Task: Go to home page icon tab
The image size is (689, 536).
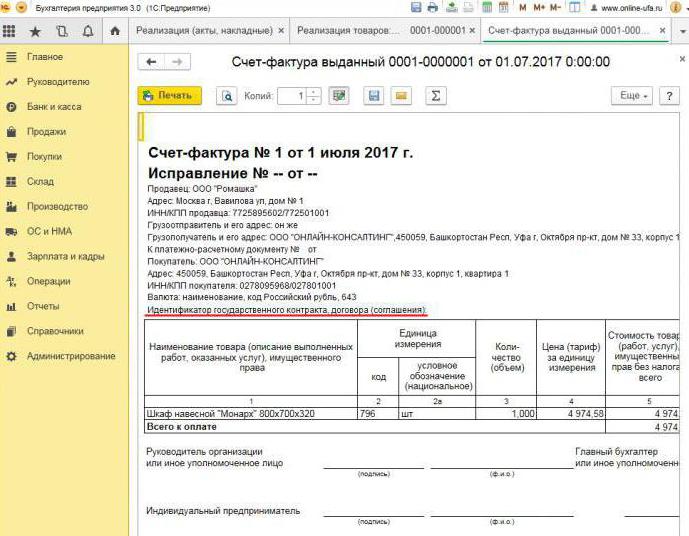Action: coord(115,31)
